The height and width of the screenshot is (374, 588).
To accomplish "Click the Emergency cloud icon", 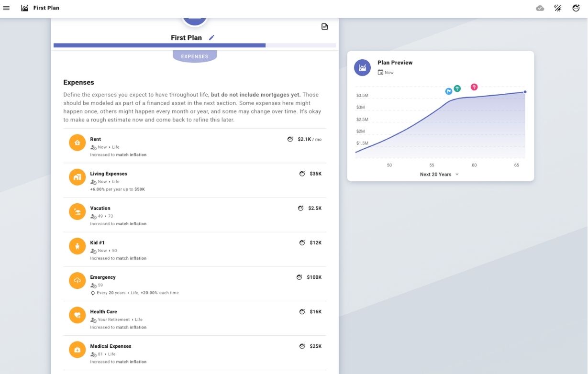I will [x=78, y=280].
